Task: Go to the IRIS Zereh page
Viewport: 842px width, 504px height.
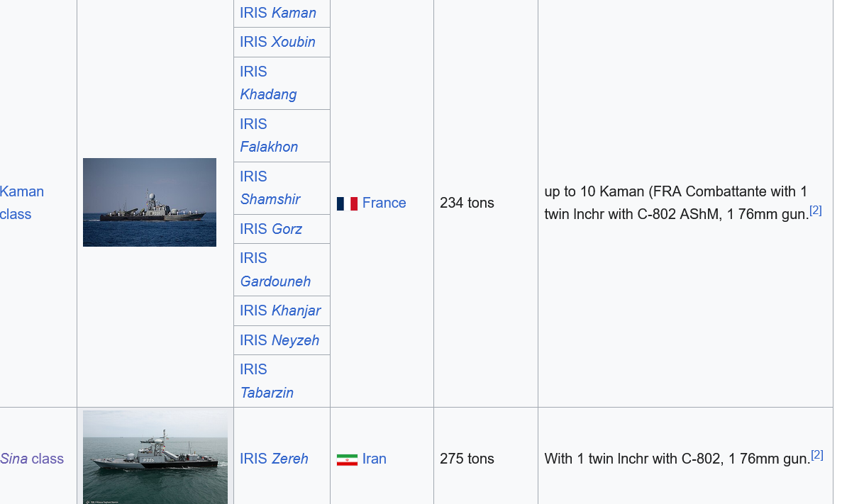Action: (274, 459)
